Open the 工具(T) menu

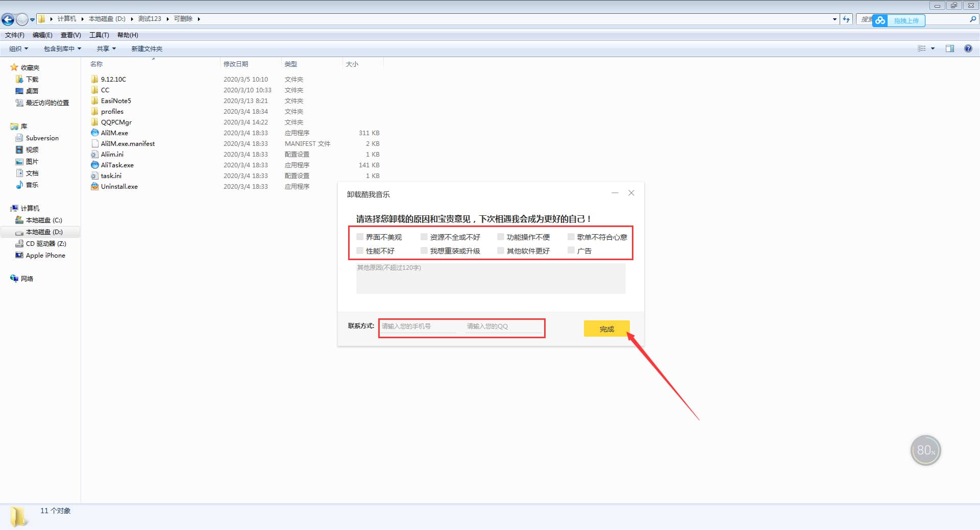pyautogui.click(x=99, y=35)
